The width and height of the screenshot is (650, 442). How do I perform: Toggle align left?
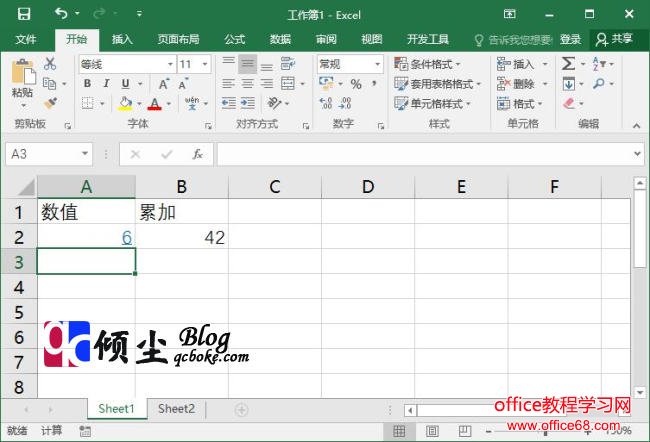(x=228, y=84)
